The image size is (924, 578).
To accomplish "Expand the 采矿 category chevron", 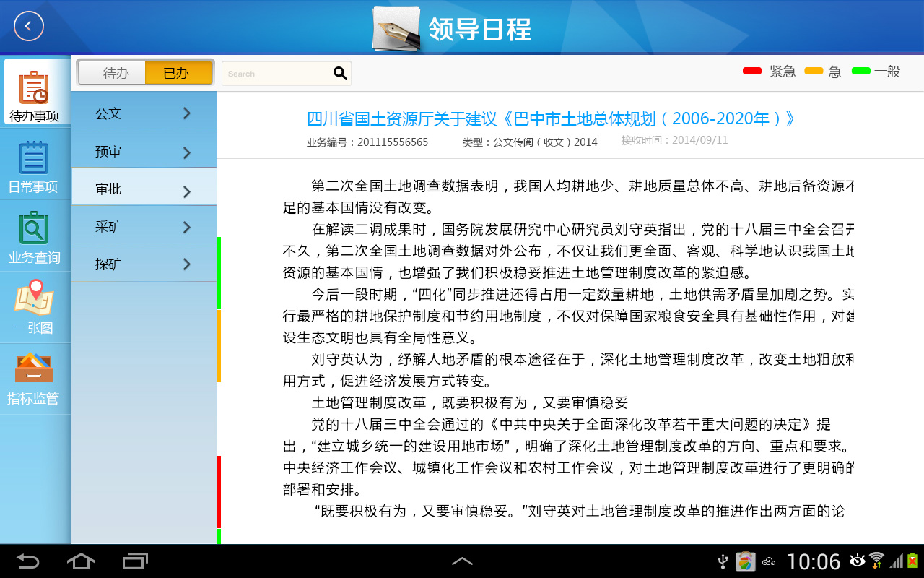I will pyautogui.click(x=187, y=228).
